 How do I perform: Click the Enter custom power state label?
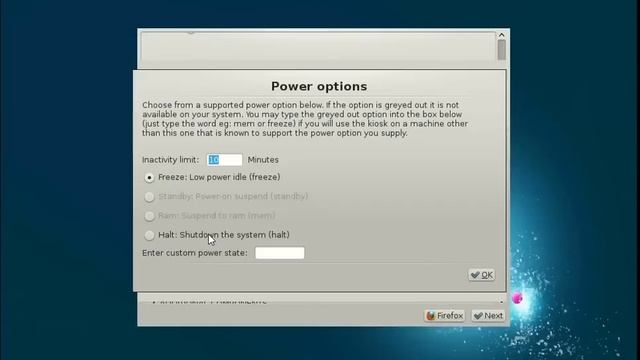195,253
